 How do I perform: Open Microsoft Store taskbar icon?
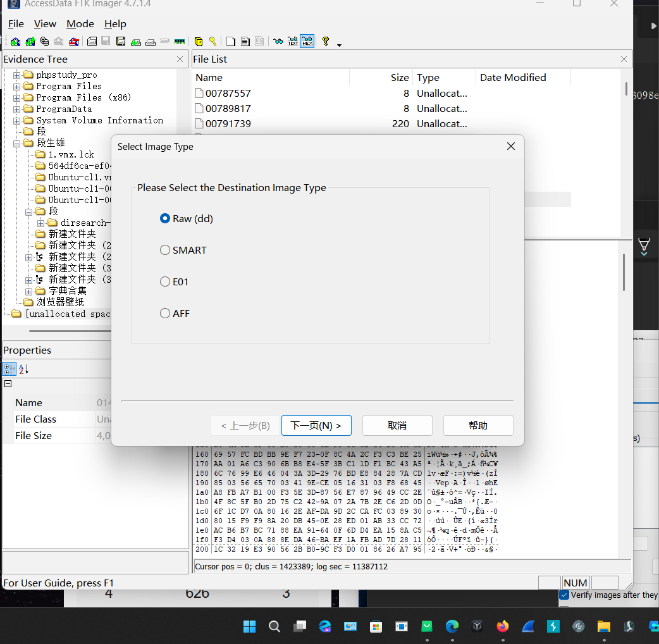pos(376,626)
